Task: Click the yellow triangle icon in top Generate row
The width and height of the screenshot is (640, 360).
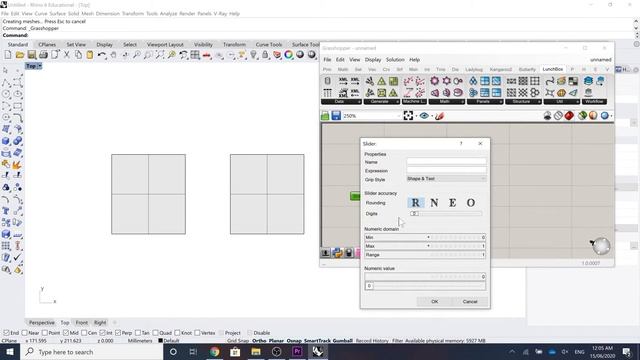Action: pos(381,81)
